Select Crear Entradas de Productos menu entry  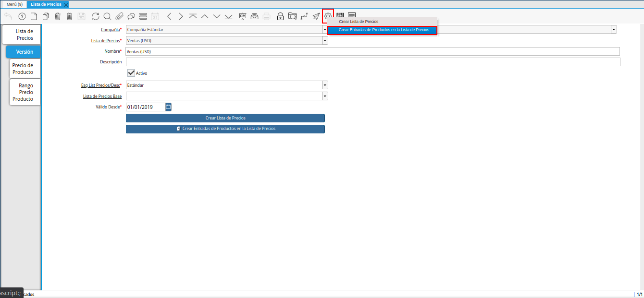383,30
